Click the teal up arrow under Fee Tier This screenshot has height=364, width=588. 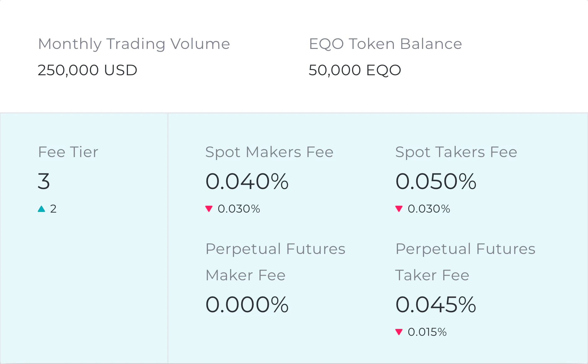41,209
